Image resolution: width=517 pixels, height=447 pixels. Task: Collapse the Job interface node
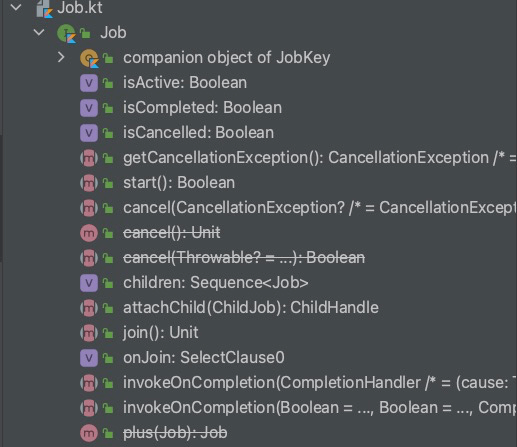point(39,32)
